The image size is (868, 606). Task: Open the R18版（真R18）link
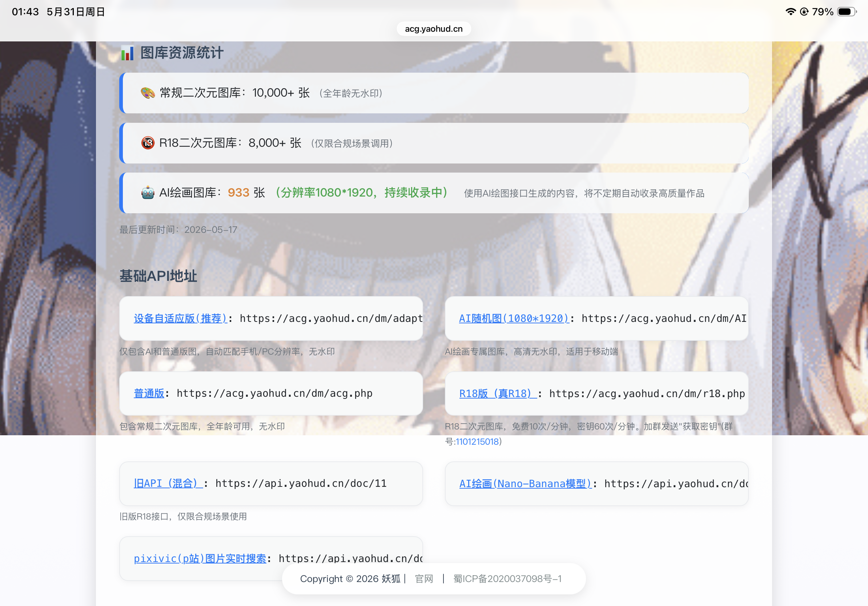click(498, 394)
